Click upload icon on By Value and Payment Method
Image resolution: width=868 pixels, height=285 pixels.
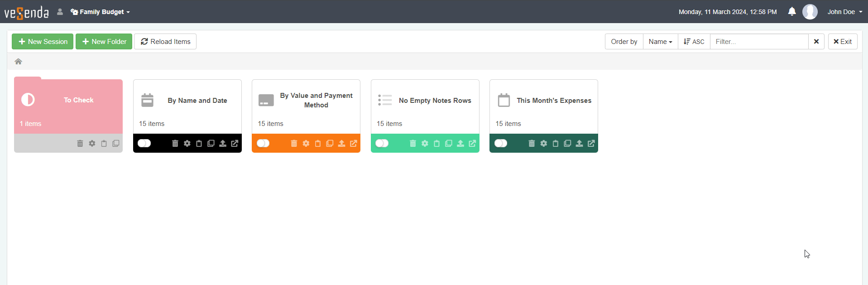342,144
